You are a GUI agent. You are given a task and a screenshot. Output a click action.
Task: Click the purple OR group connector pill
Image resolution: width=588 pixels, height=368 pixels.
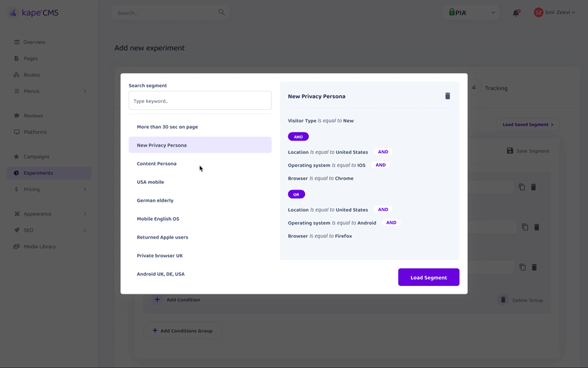coord(296,194)
